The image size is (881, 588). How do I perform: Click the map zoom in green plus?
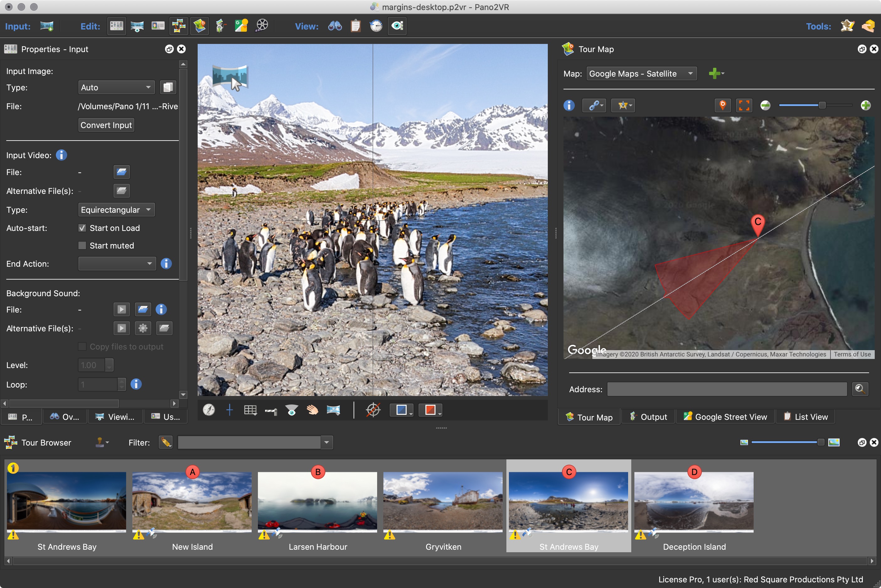[866, 105]
